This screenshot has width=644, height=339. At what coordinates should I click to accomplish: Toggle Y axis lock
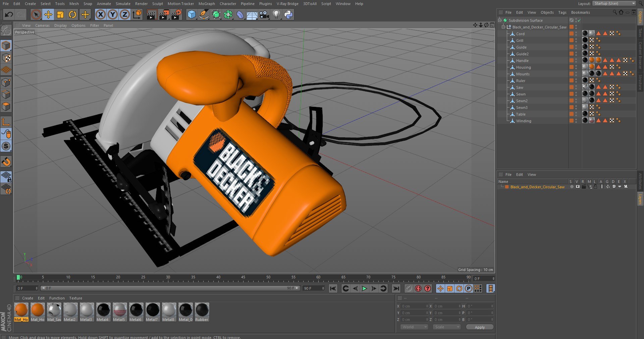[x=113, y=14]
